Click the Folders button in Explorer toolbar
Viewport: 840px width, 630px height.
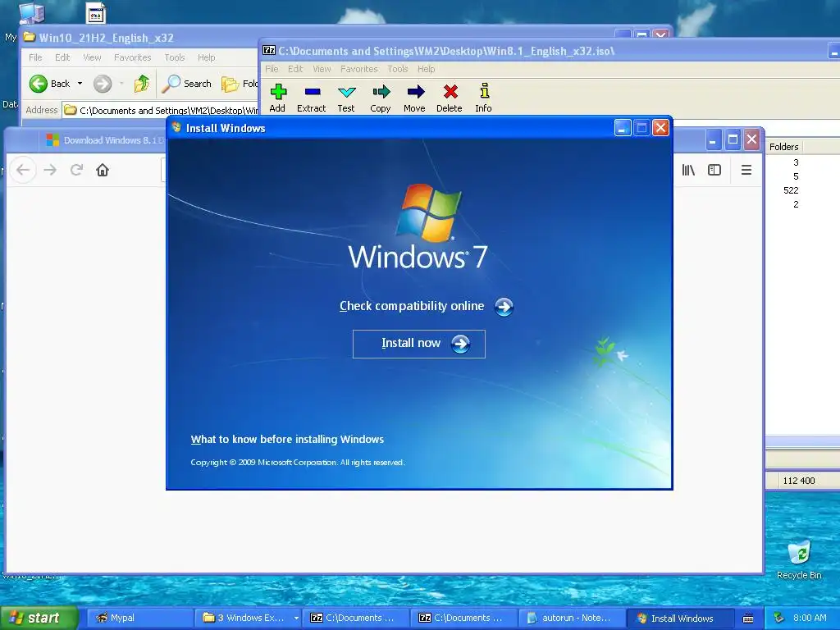(240, 84)
